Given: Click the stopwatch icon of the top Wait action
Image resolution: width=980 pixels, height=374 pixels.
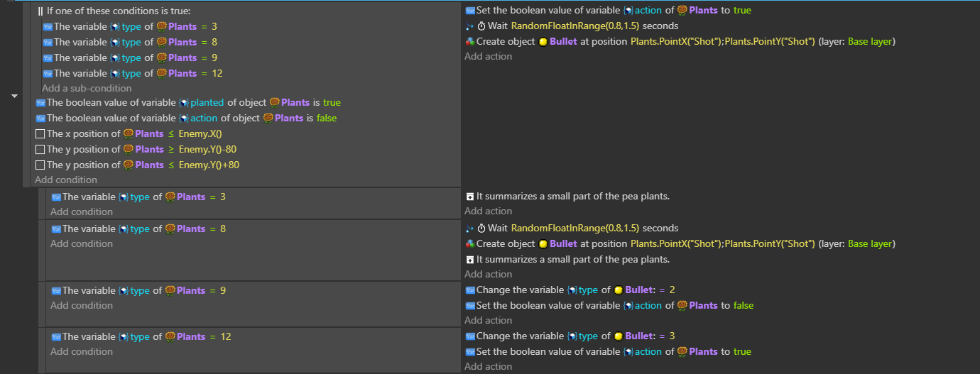Looking at the screenshot, I should tap(481, 26).
